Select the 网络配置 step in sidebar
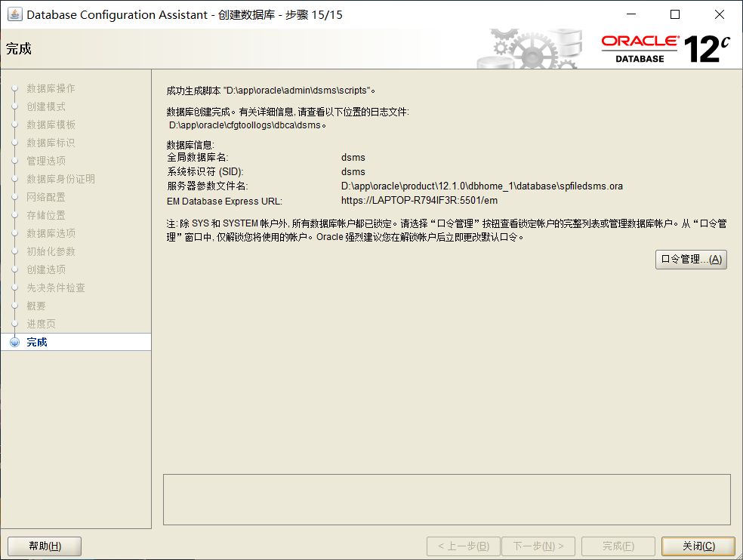Image resolution: width=743 pixels, height=560 pixels. point(46,197)
